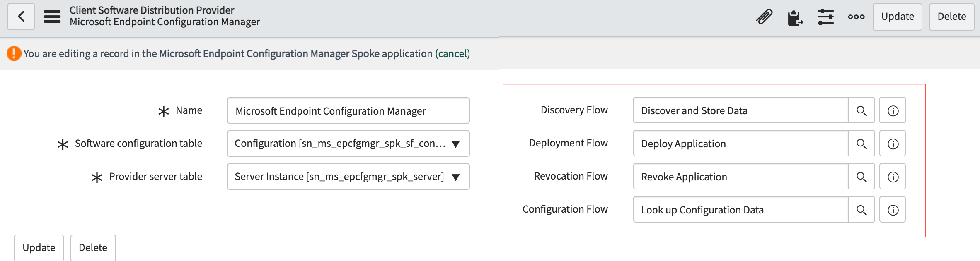This screenshot has height=261, width=980.
Task: Preview the Discovery Flow record info icon
Action: [893, 110]
